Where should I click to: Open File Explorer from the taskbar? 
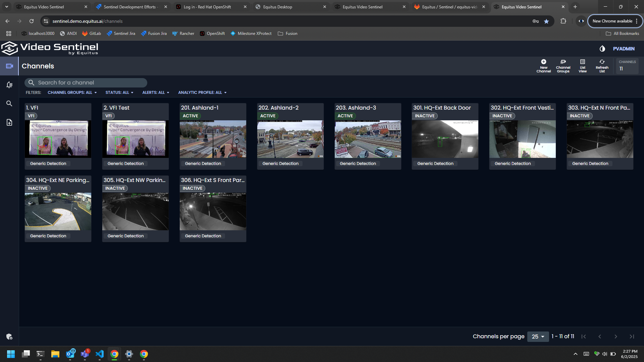click(55, 354)
